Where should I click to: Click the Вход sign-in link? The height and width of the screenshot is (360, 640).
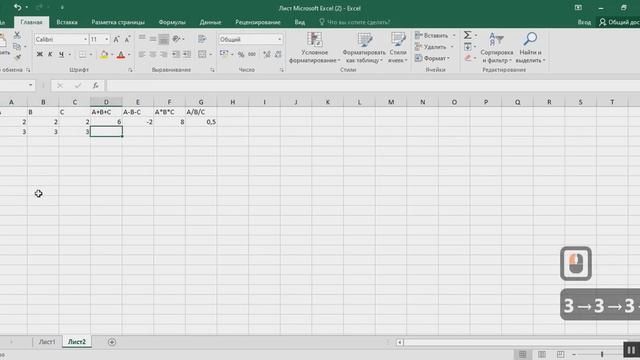pos(584,22)
